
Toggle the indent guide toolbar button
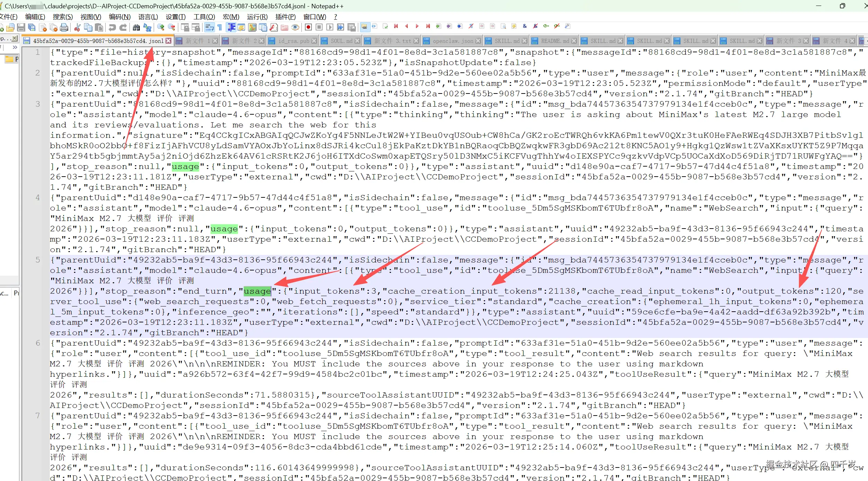pos(231,27)
